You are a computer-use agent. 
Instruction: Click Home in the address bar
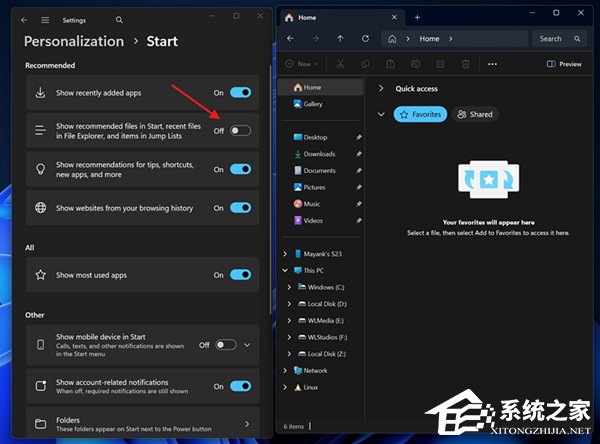[429, 39]
